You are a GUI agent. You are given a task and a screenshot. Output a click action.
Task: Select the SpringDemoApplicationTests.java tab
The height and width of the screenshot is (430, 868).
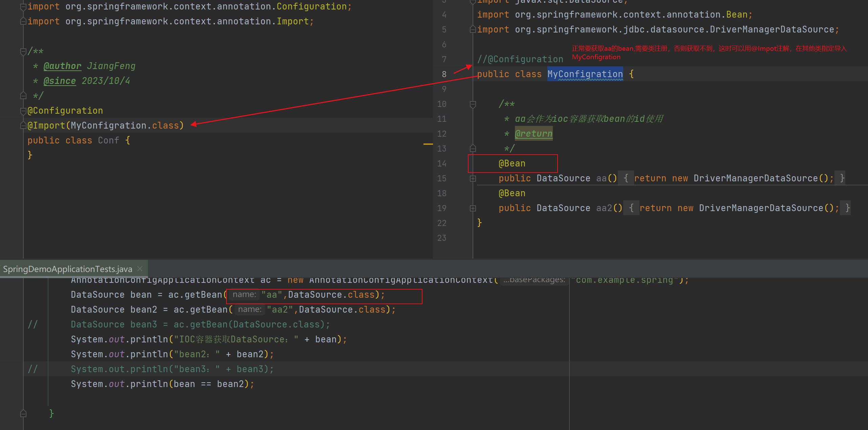point(67,269)
